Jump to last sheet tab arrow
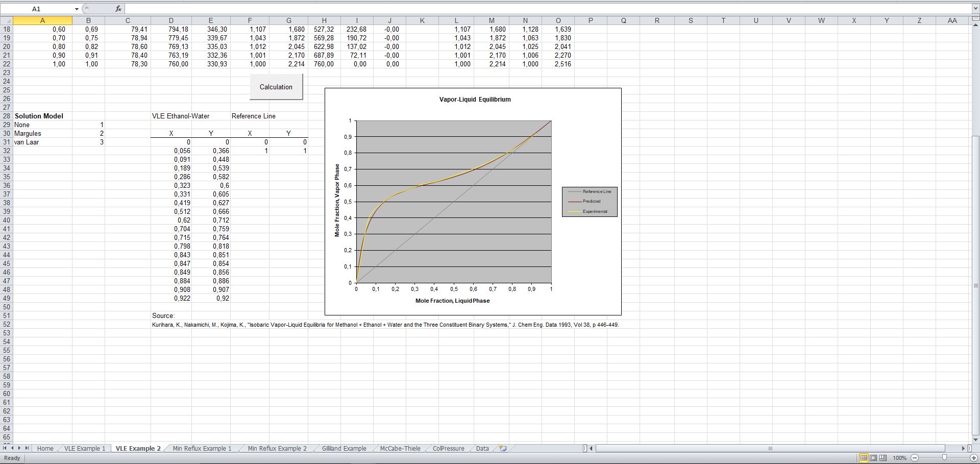This screenshot has width=980, height=464. click(x=27, y=448)
